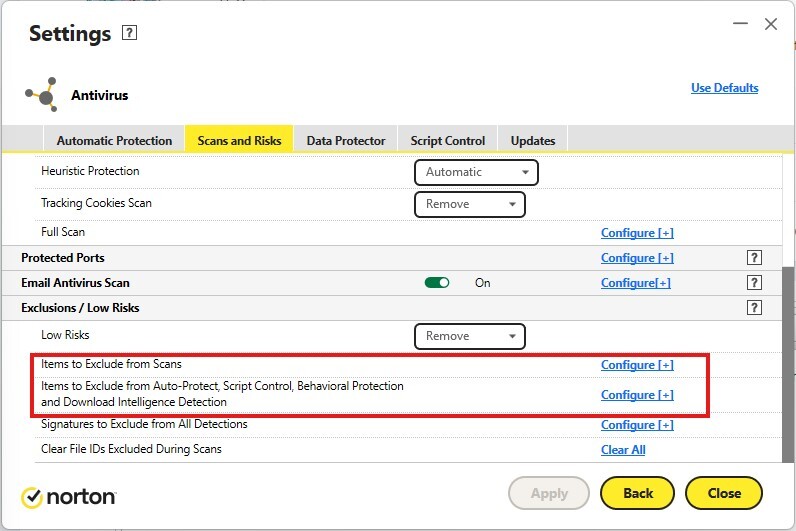Click the Low Risks row label

coord(65,335)
